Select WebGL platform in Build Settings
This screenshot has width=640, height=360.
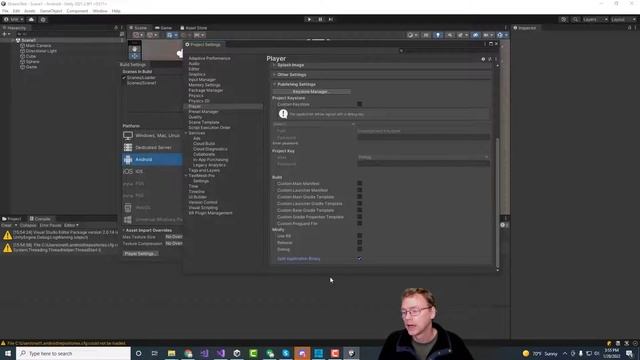(152, 207)
